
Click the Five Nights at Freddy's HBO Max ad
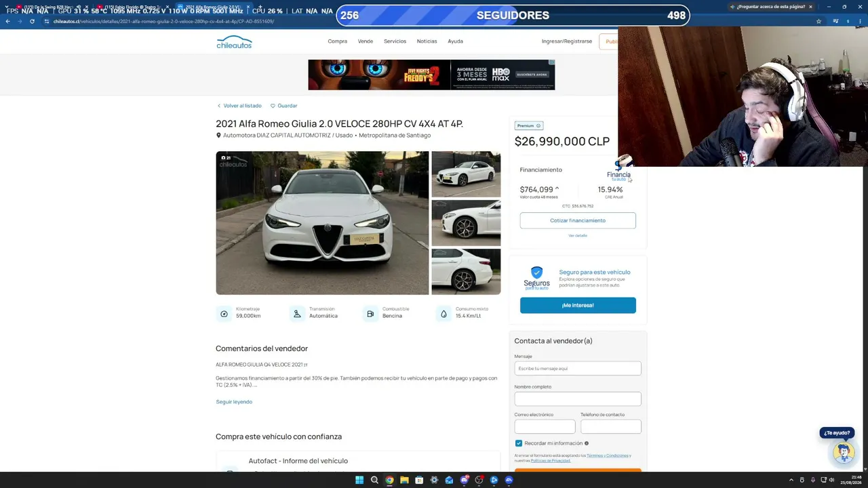(x=431, y=75)
